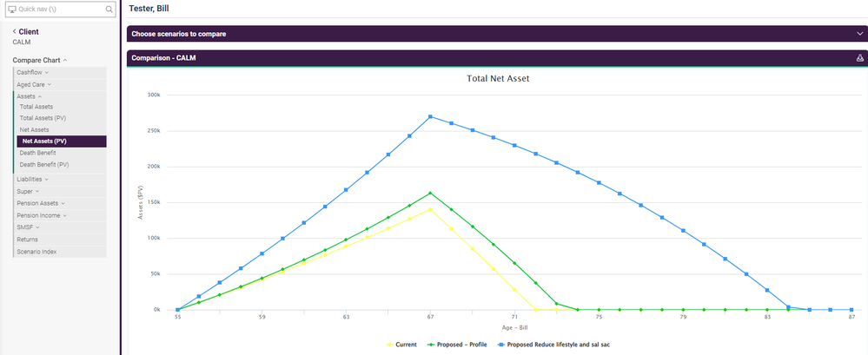Click the monitor icon in Quick nav box
Viewport: 868px width, 355px height.
(12, 10)
